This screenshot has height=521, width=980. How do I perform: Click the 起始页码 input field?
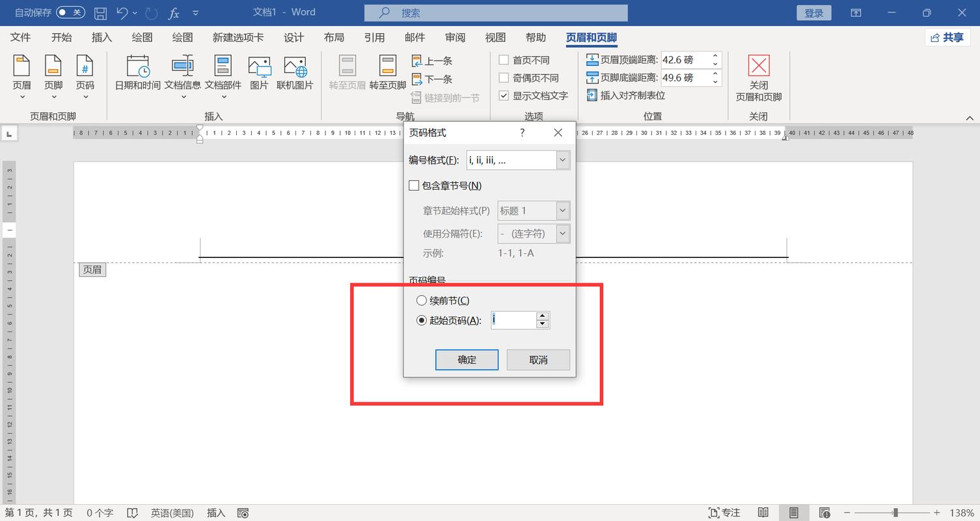pyautogui.click(x=513, y=320)
